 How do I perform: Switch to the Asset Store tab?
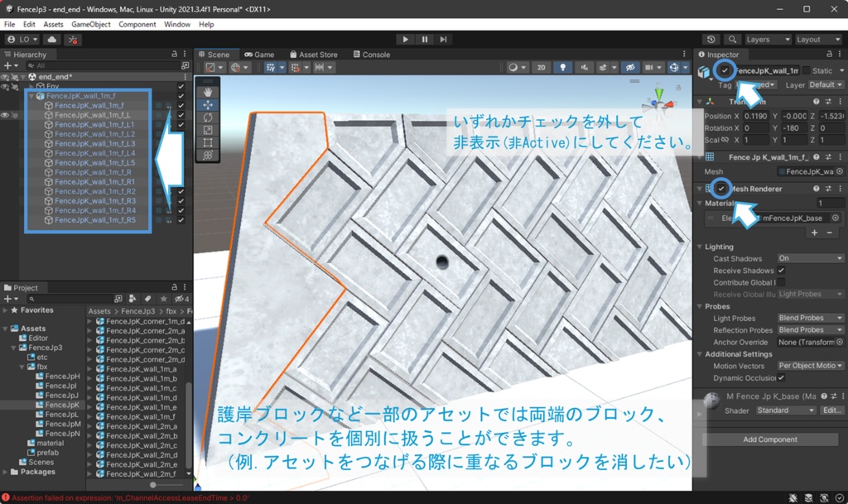[314, 55]
